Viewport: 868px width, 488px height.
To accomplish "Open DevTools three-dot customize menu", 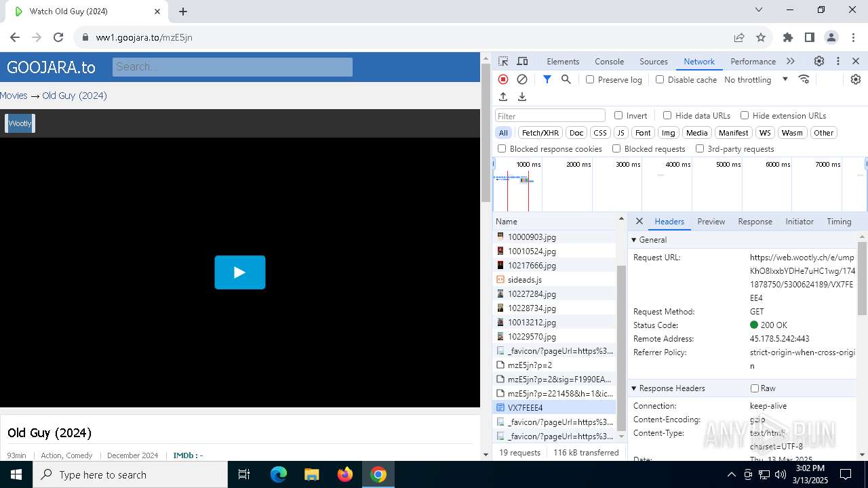I will [x=838, y=61].
